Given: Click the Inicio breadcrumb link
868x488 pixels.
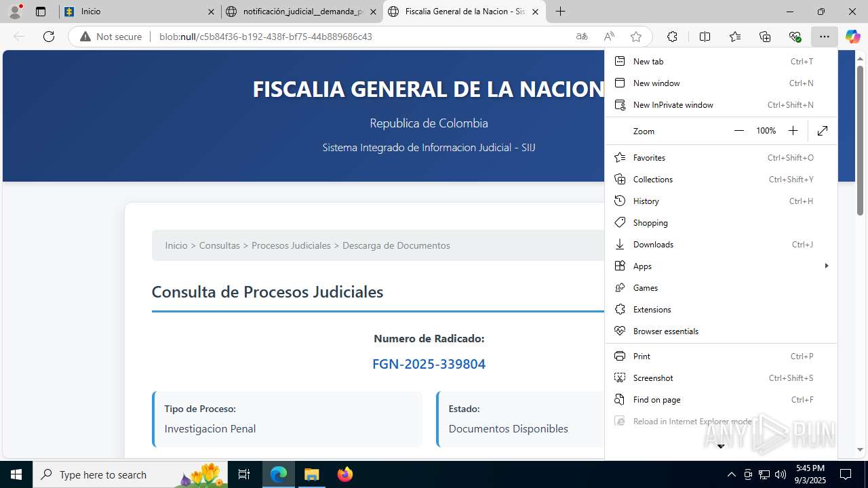Looking at the screenshot, I should (176, 245).
